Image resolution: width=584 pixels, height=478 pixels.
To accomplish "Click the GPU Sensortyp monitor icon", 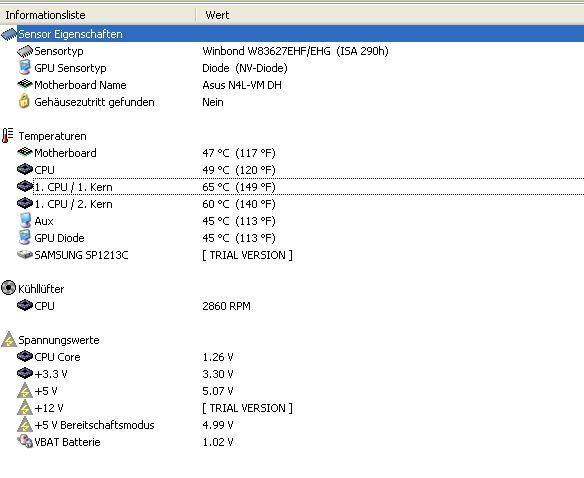I will [25, 68].
